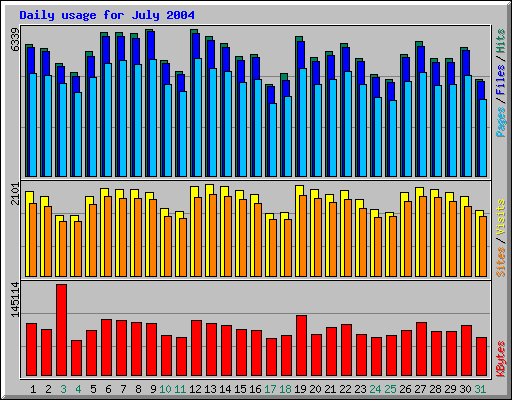This screenshot has height=400, width=512.
Task: Select the red KBytes bar for day 4
Action: 76,358
